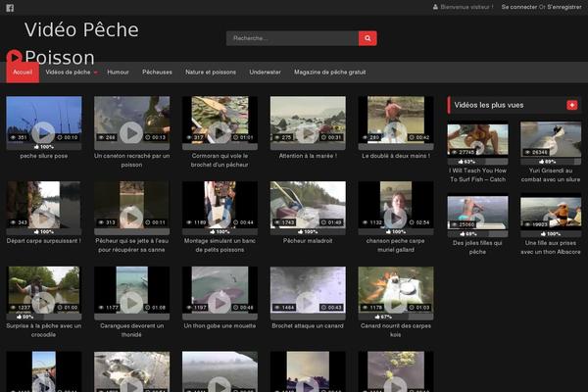Open 'peche silure pose' title link

click(x=44, y=156)
